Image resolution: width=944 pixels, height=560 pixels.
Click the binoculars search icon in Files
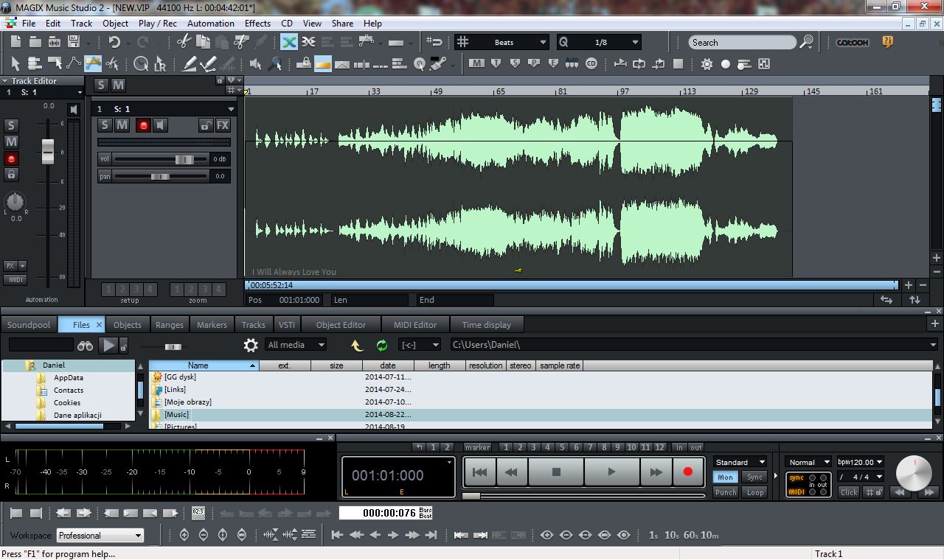click(85, 345)
